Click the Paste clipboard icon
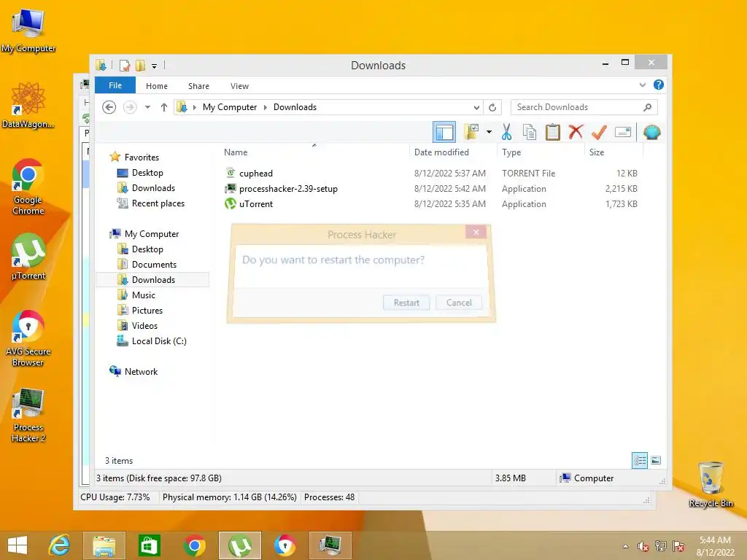Screen dimensions: 747x560 pyautogui.click(x=553, y=132)
